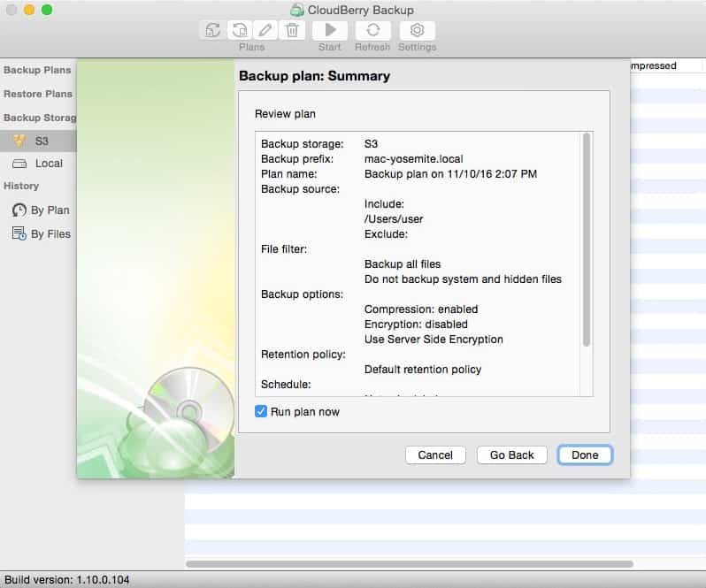Open the Backup Plans sidebar section
The image size is (706, 588).
tap(37, 70)
